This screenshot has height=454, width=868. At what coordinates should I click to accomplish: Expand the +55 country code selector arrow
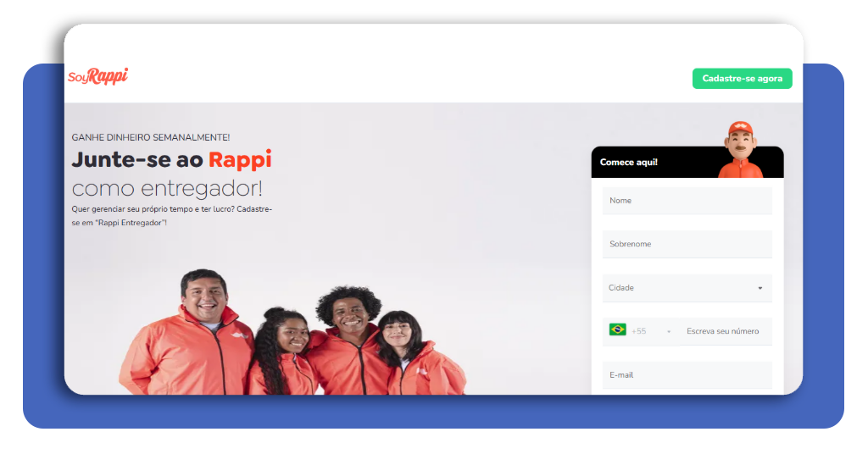click(x=669, y=331)
